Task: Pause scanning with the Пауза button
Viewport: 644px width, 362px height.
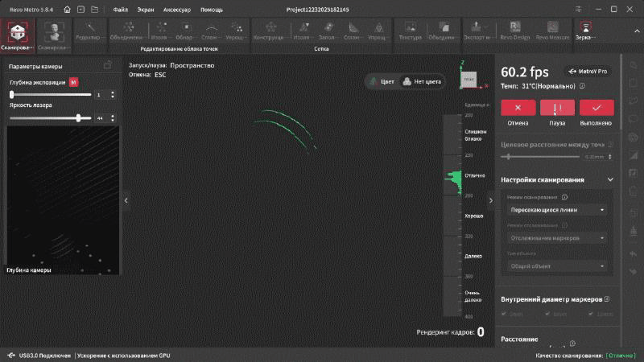Action: click(557, 108)
